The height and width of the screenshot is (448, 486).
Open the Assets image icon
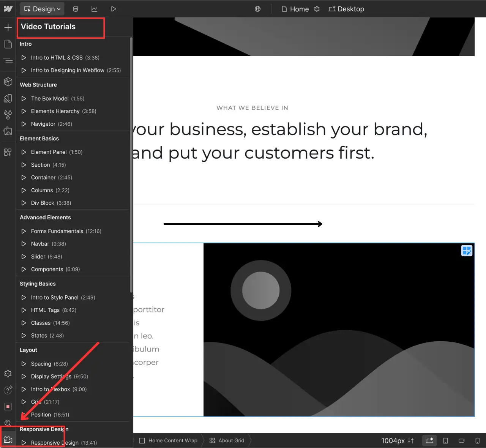8,131
